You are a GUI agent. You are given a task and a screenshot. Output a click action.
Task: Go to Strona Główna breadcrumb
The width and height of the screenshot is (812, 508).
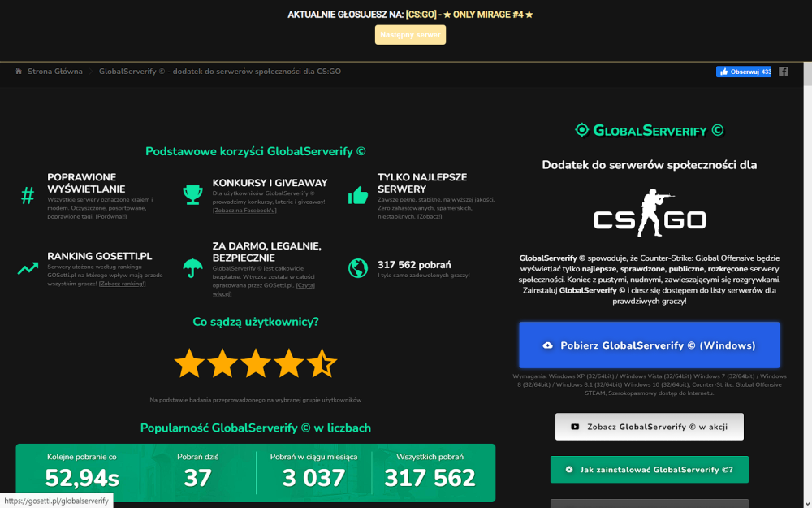click(x=55, y=72)
